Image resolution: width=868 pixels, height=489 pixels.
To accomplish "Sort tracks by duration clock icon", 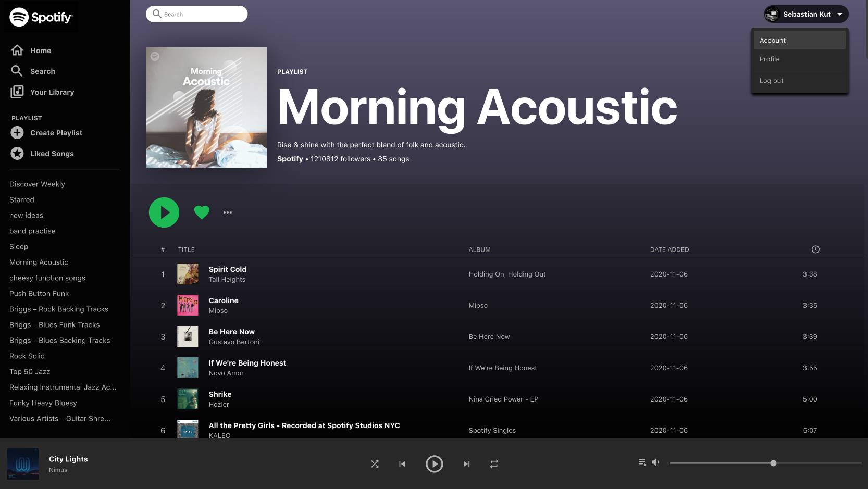I will click(815, 249).
